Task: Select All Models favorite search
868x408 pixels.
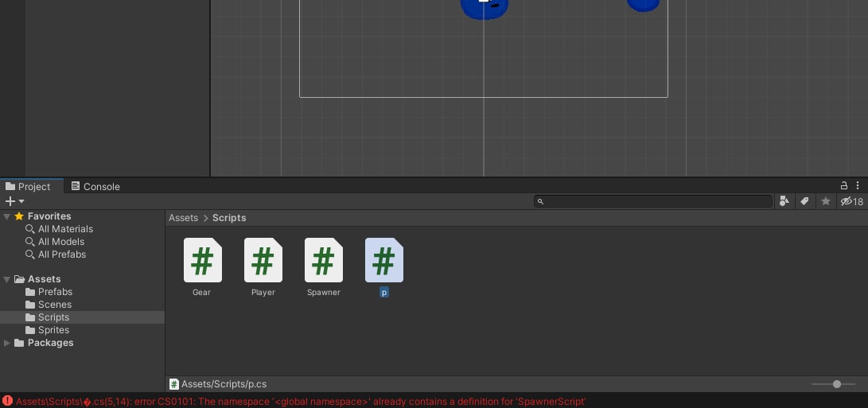Action: click(x=61, y=242)
